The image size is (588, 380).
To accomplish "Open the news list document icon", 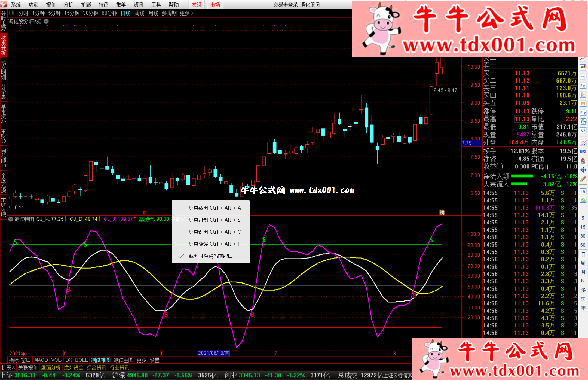I will (583, 77).
